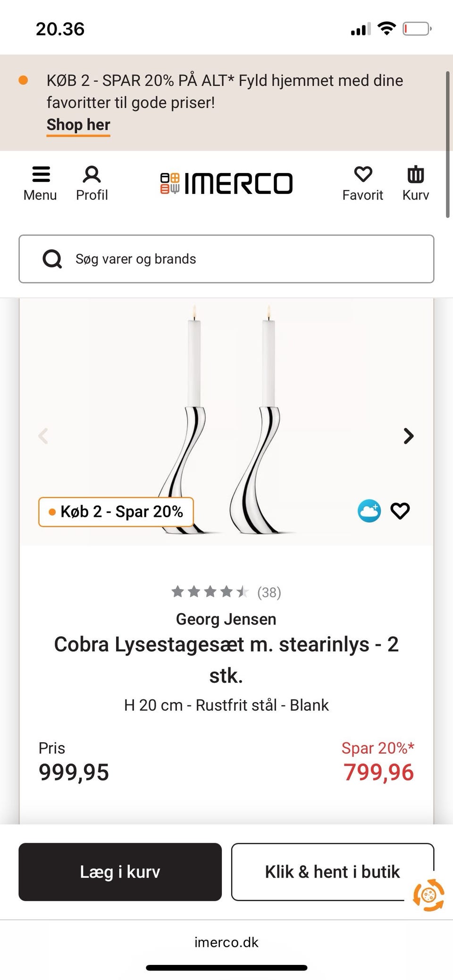Viewport: 453px width, 980px height.
Task: Follow the Shop her link
Action: (78, 125)
